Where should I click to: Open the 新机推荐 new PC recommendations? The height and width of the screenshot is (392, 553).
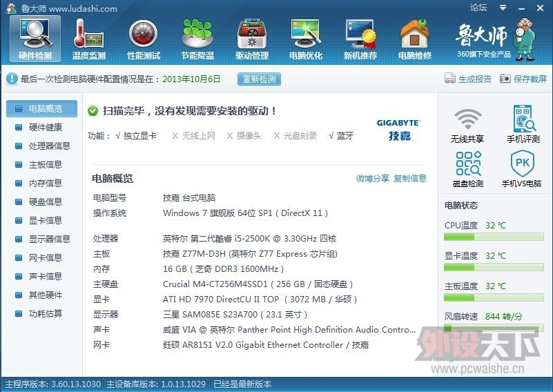[x=360, y=39]
